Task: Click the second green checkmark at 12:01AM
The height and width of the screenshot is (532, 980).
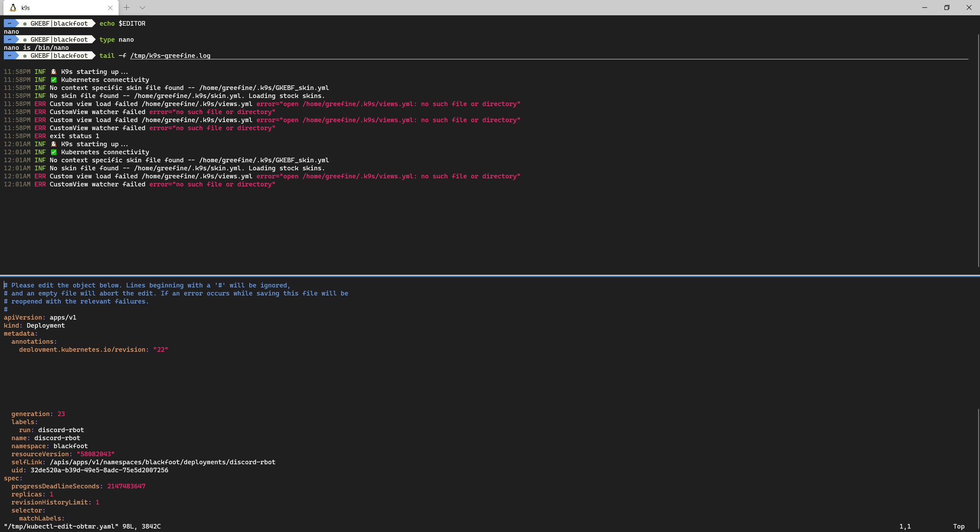Action: (x=54, y=152)
